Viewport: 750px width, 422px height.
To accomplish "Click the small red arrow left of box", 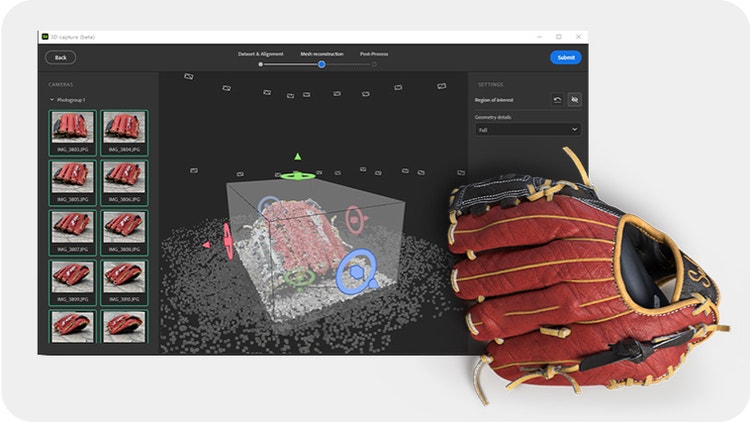I will tap(206, 244).
